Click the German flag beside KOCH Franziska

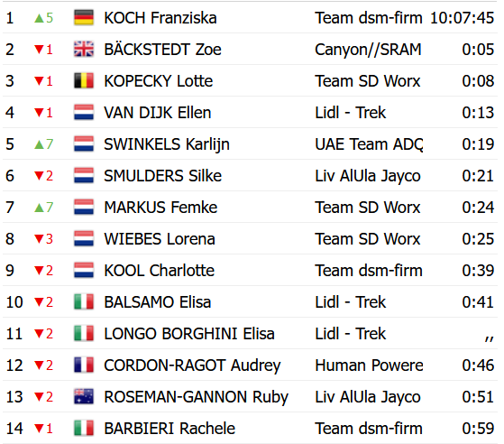(84, 18)
